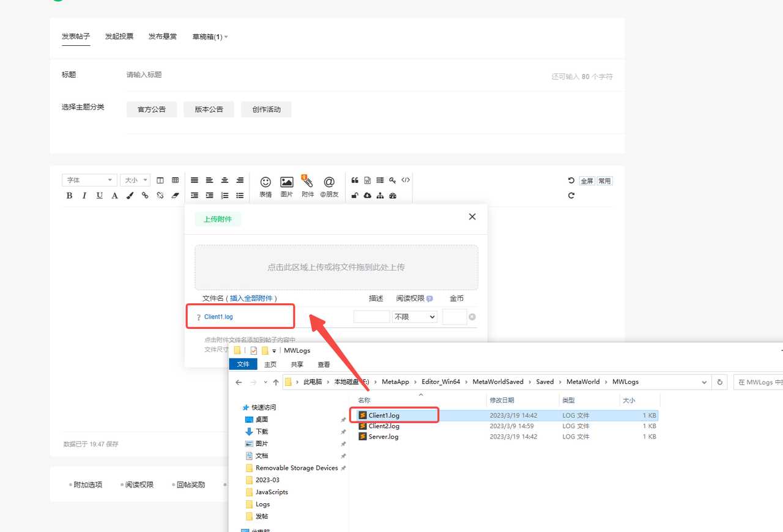This screenshot has width=783, height=532.
Task: Insert a table with the grid icon
Action: (176, 180)
